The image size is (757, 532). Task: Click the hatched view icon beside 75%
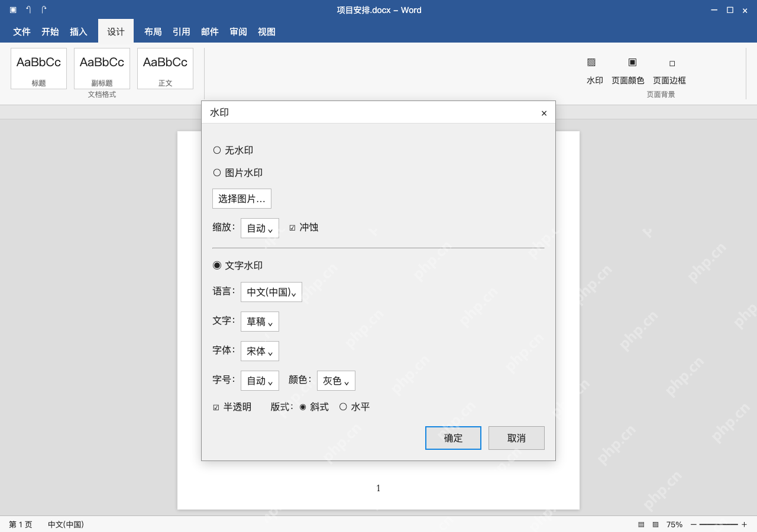(x=655, y=524)
